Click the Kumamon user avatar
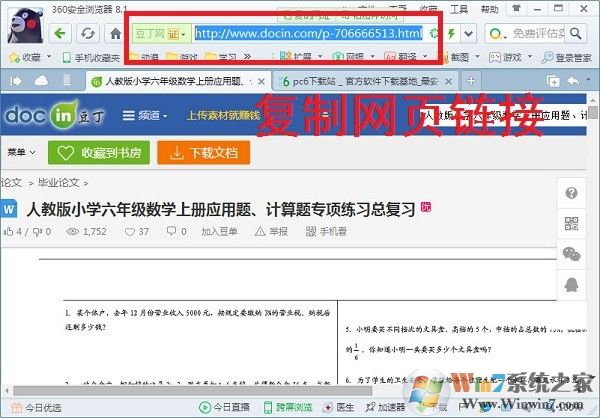 [25, 26]
